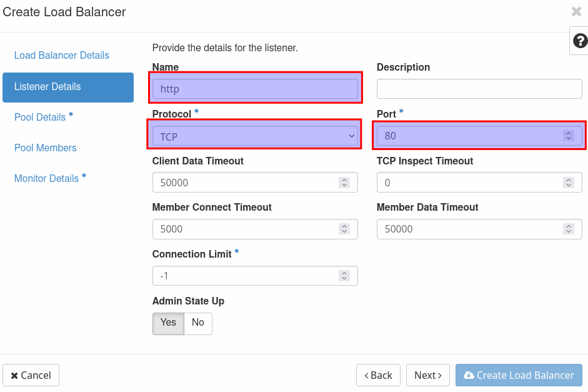Focus the Description text field
The width and height of the screenshot is (588, 392).
click(479, 89)
